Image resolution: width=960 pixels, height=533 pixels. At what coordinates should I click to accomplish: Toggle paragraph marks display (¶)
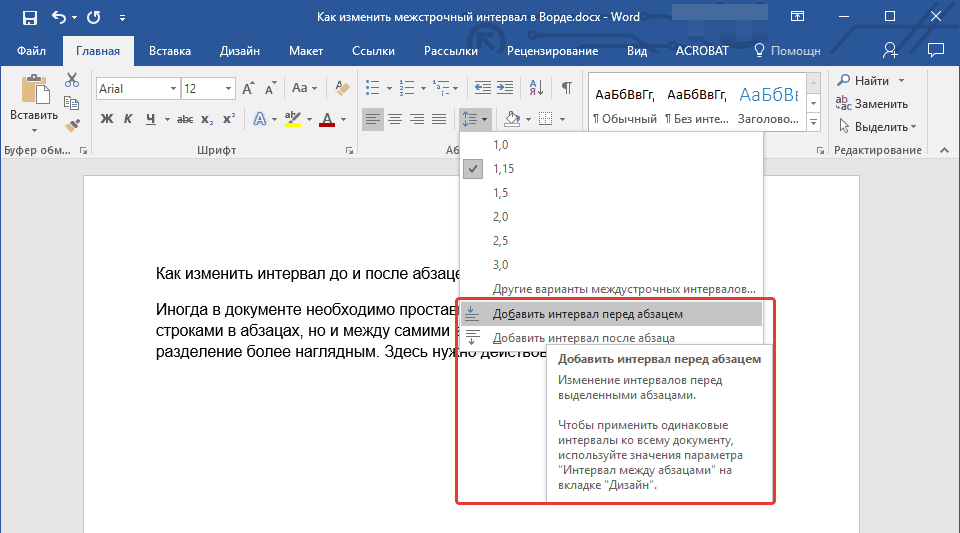click(x=566, y=88)
